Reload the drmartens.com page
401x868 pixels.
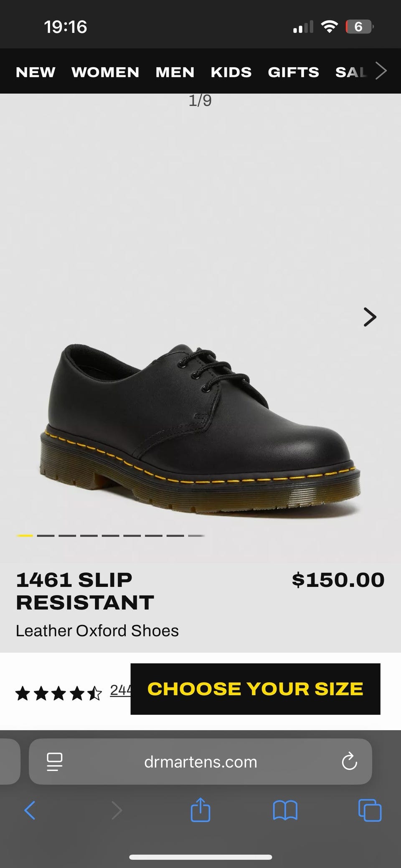[349, 762]
